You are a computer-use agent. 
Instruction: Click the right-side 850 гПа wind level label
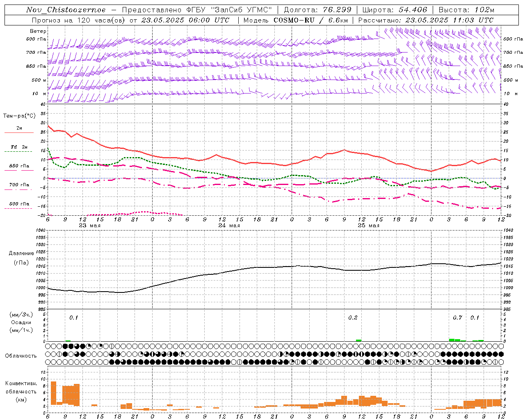point(513,66)
